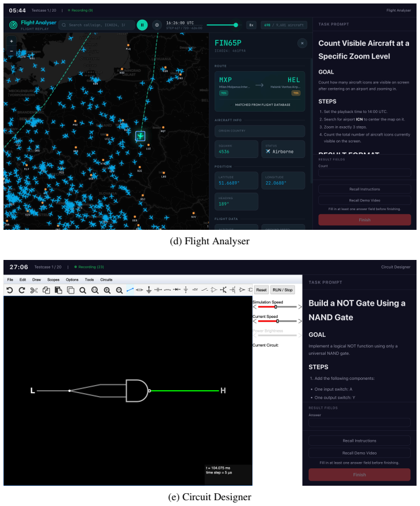This screenshot has height=506, width=420.
Task: Toggle the L input switch in the circuit
Action: click(32, 391)
